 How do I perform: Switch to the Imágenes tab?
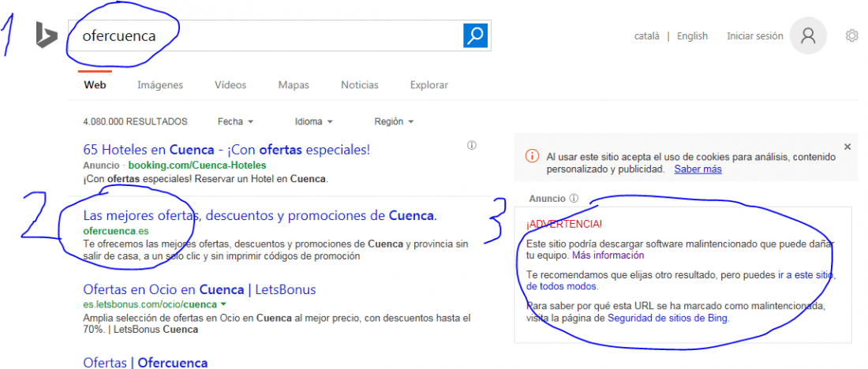[x=160, y=85]
